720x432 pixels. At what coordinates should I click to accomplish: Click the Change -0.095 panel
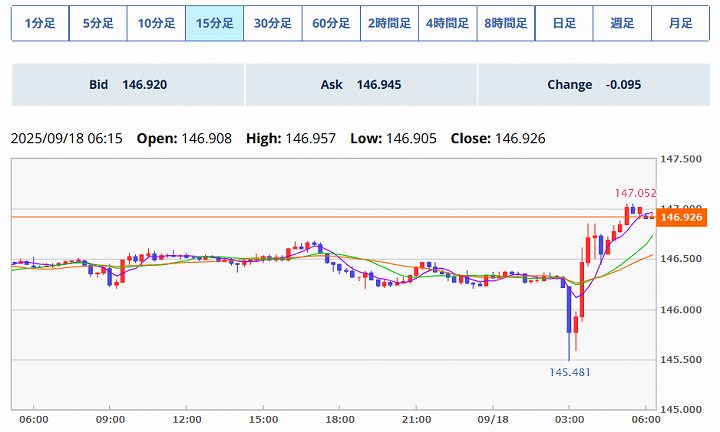(x=594, y=85)
